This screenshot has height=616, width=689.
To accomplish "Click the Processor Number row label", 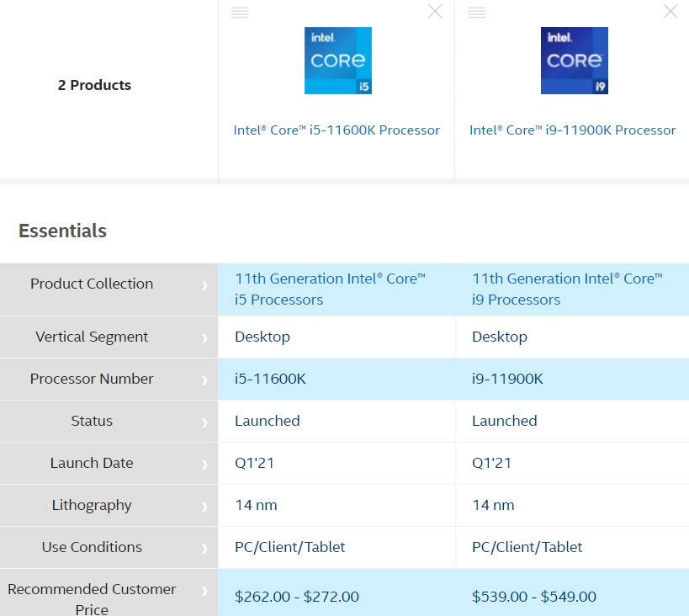I will pyautogui.click(x=92, y=379).
